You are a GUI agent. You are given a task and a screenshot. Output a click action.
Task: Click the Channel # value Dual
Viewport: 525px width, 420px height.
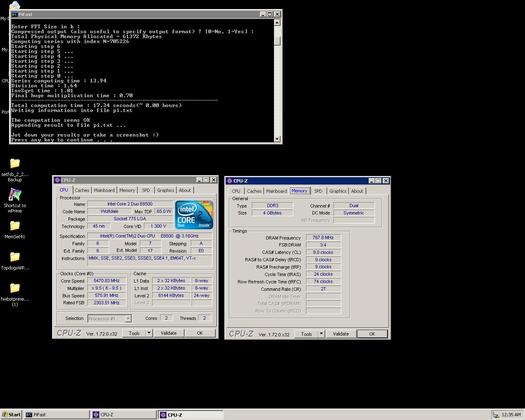pyautogui.click(x=354, y=206)
